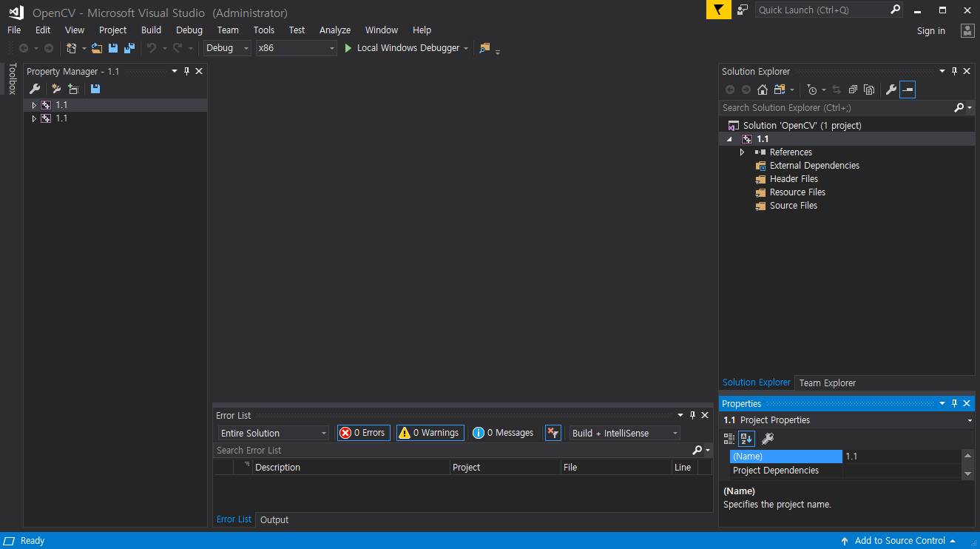Screen dimensions: 980x549
Task: Open the x86 platform dropdown
Action: pos(296,48)
